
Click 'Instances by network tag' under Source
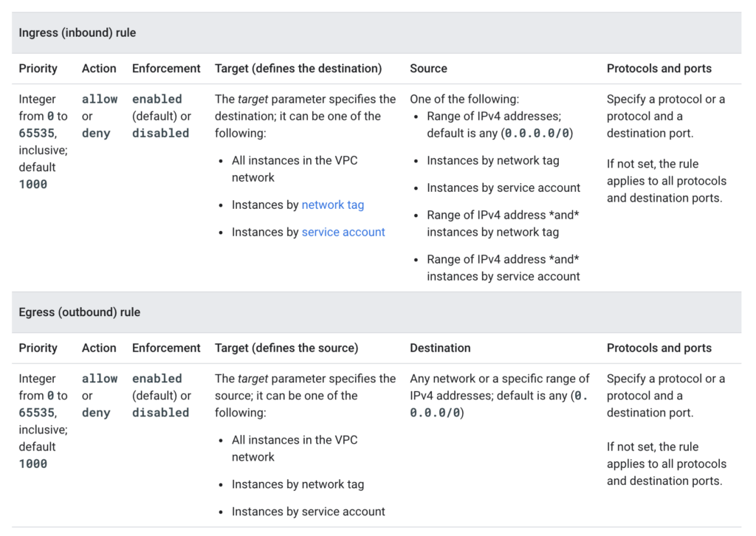tap(492, 160)
